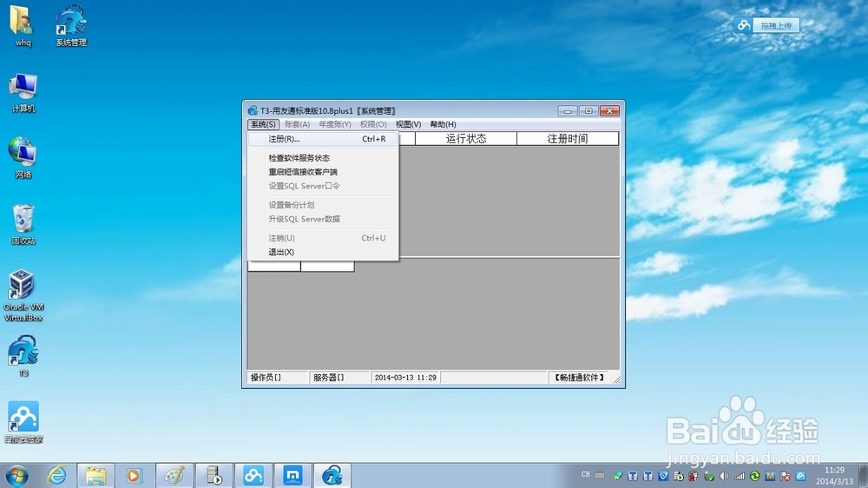Open the whq folder on desktop
The height and width of the screenshot is (488, 868).
tap(23, 25)
